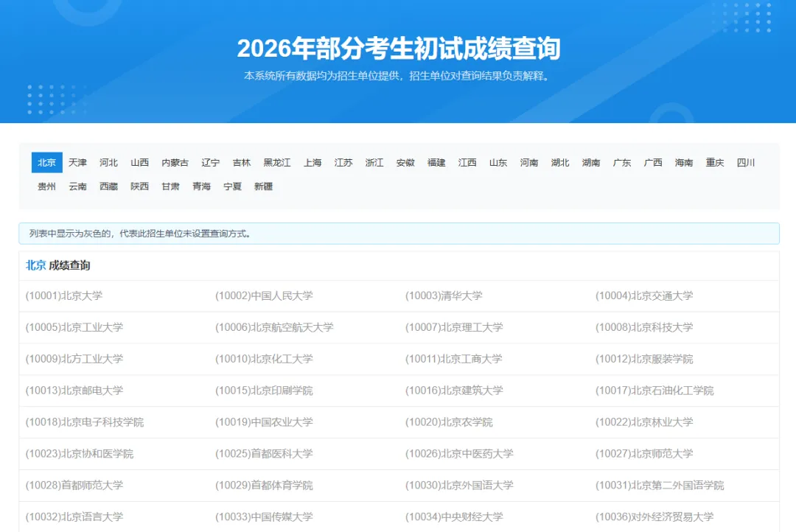Select the 海南 province tab
The width and height of the screenshot is (796, 532).
tap(684, 162)
